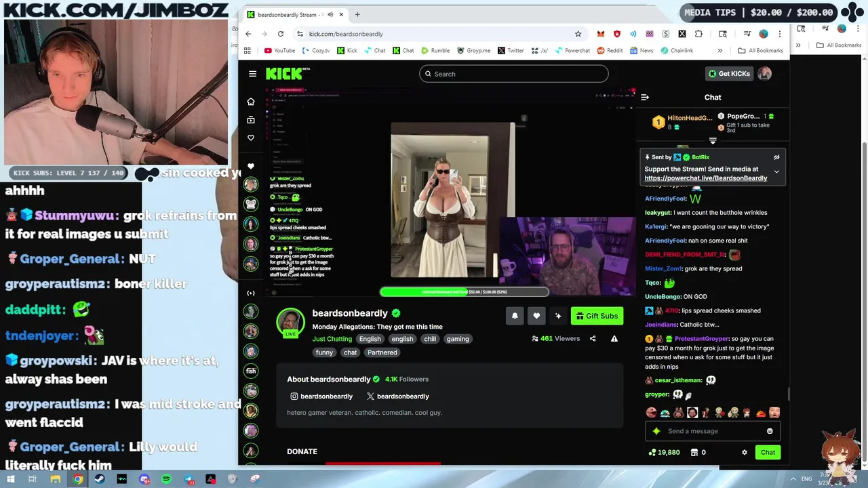Screen dimensions: 868x488
Task: Select the chill tag
Action: 430,339
